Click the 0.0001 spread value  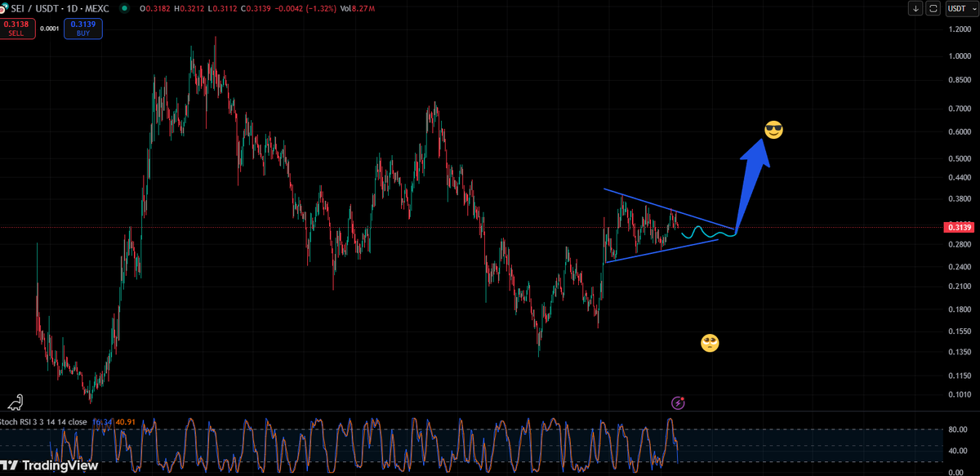pyautogui.click(x=51, y=29)
